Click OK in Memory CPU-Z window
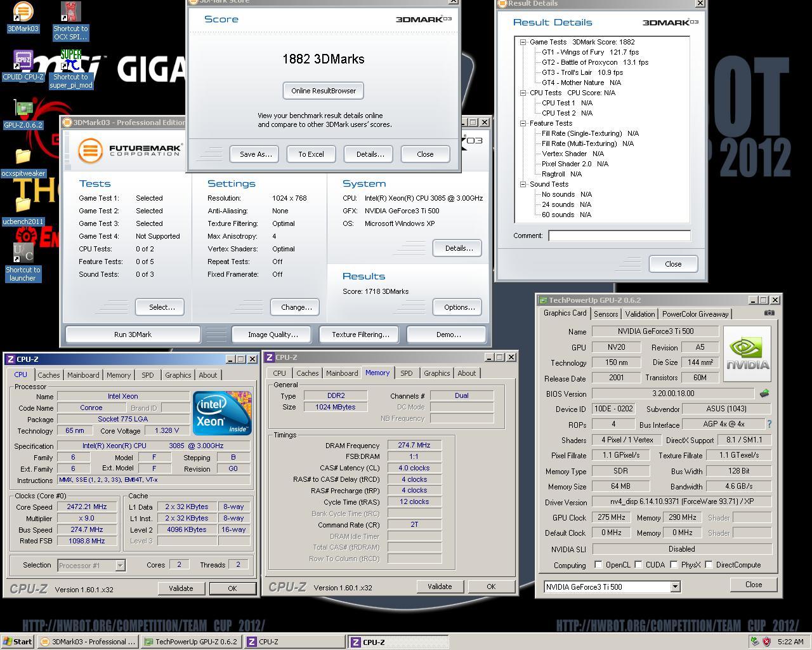Screen dimensions: 812x650 [x=491, y=587]
